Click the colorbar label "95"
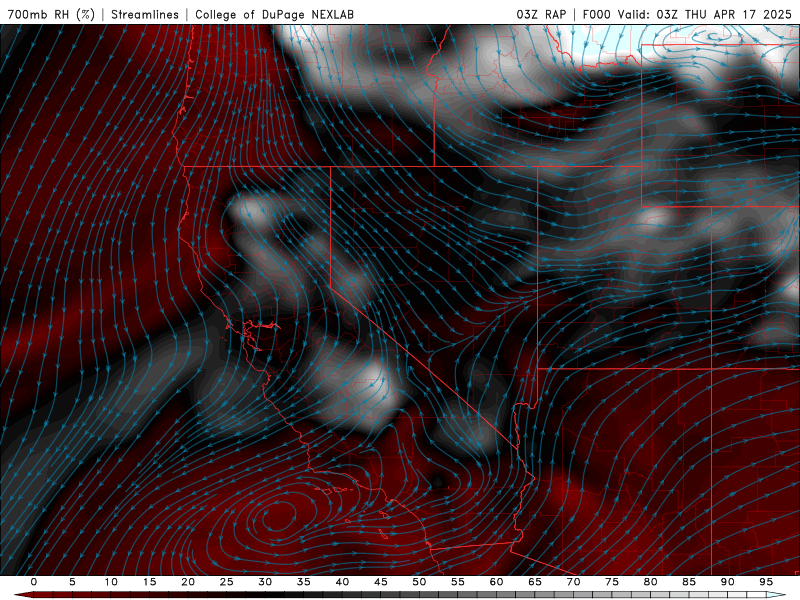 766,582
